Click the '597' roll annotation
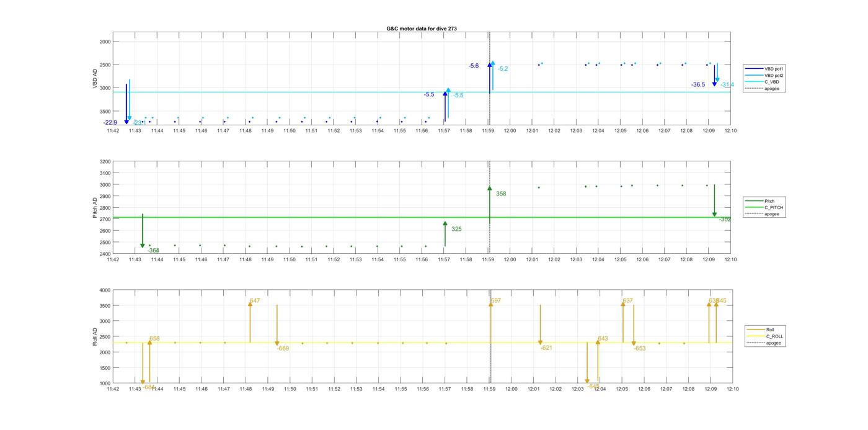868x430 pixels. 495,301
